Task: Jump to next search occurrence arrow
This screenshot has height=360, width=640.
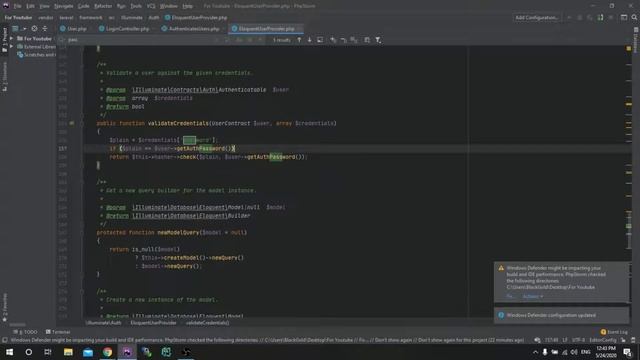Action: click(x=309, y=40)
